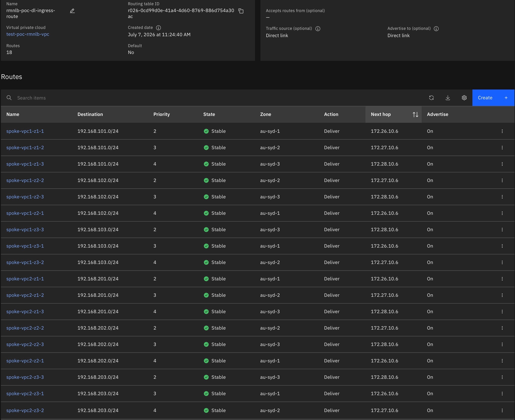Edit the routing table name pencil icon
This screenshot has height=420, width=515.
coord(72,11)
